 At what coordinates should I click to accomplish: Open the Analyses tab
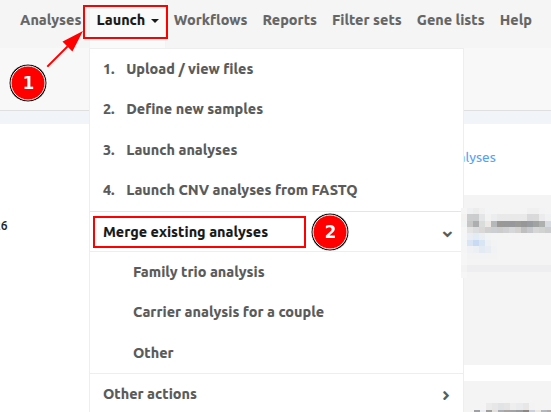pos(51,20)
